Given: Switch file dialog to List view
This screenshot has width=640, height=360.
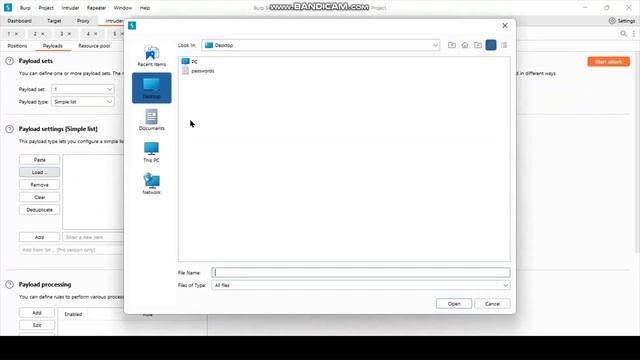Looking at the screenshot, I should click(491, 45).
